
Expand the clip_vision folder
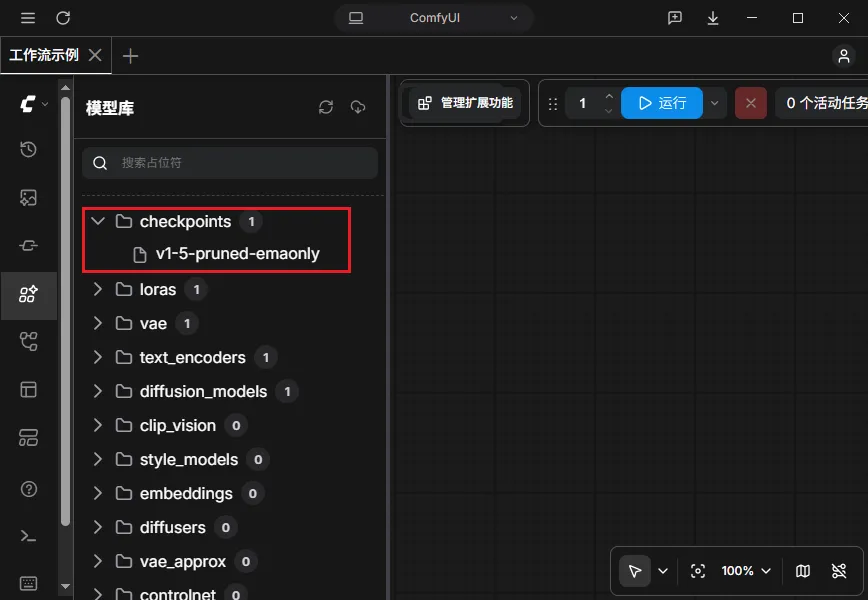click(x=98, y=425)
